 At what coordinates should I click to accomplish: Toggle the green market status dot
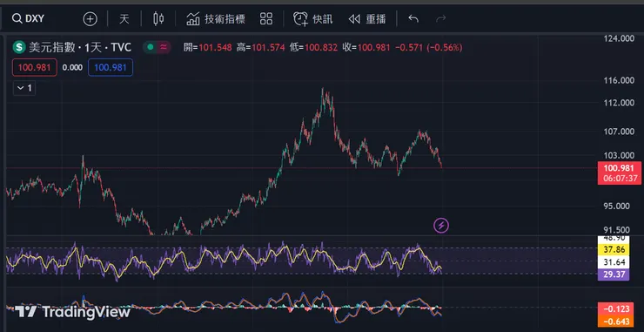click(151, 47)
